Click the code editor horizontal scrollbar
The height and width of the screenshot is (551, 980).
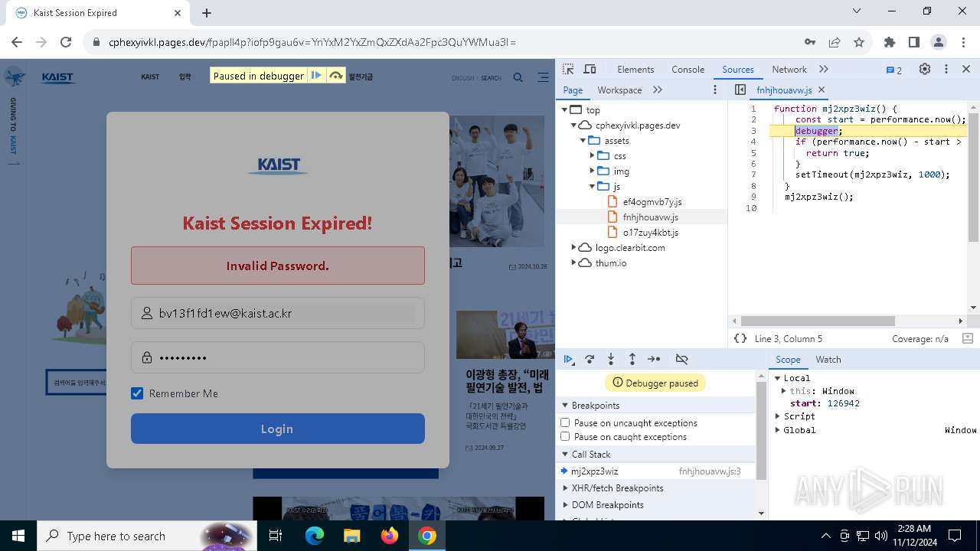pyautogui.click(x=818, y=321)
